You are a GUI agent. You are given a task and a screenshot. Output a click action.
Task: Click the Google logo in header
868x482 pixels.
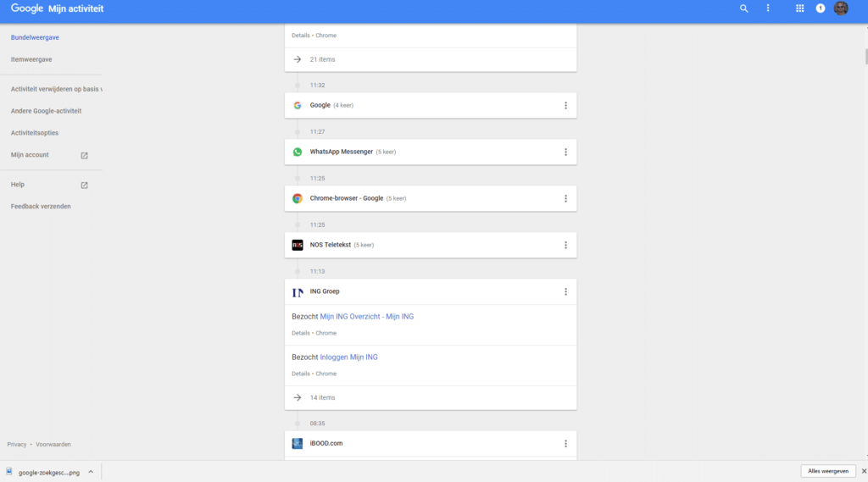click(x=26, y=8)
